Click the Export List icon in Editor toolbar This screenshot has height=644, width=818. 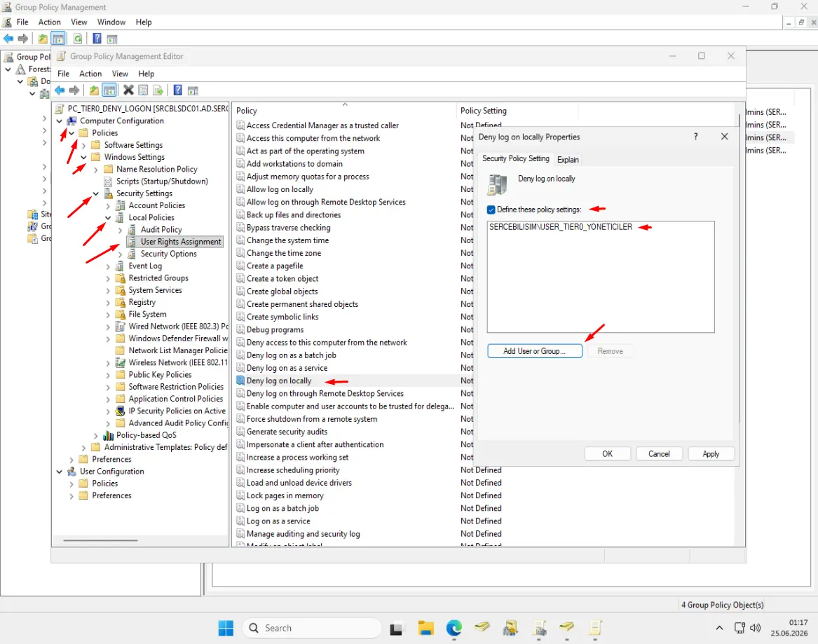point(158,90)
